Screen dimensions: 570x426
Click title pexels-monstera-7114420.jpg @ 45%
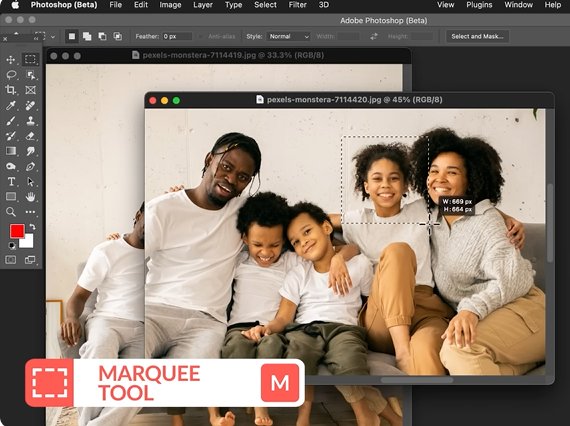(x=354, y=100)
